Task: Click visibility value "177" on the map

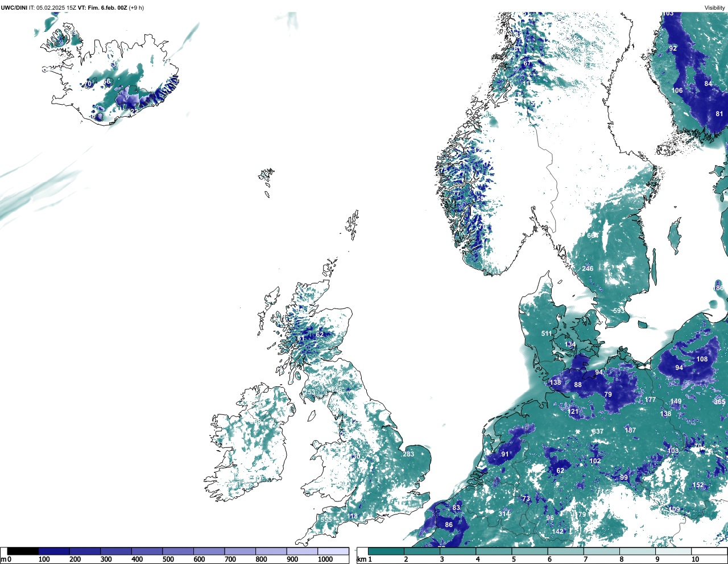Action: (651, 400)
